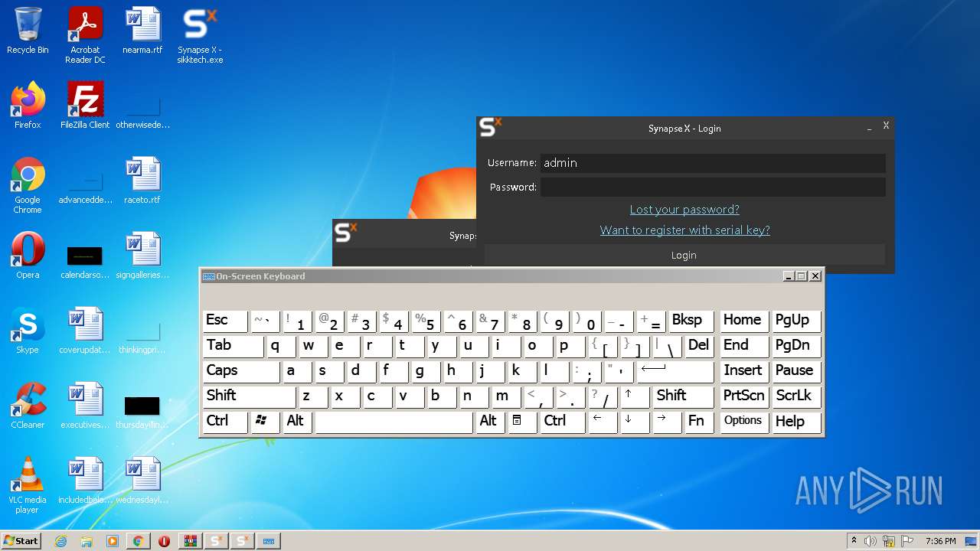This screenshot has height=551, width=980.
Task: Toggle the right Ctrl key
Action: (563, 422)
